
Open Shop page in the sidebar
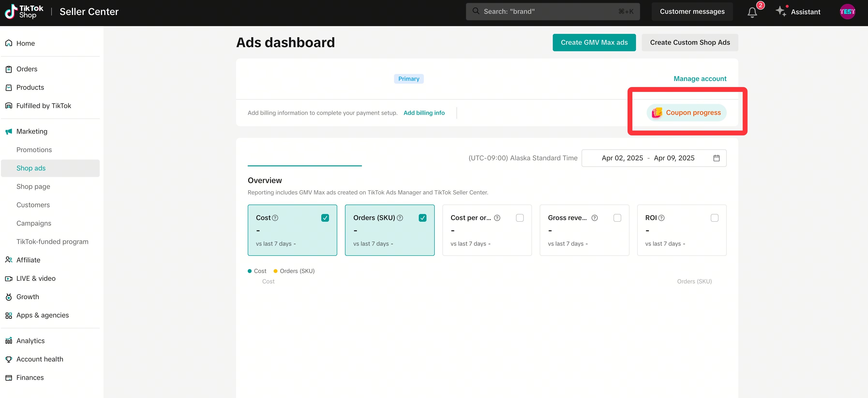tap(50, 186)
